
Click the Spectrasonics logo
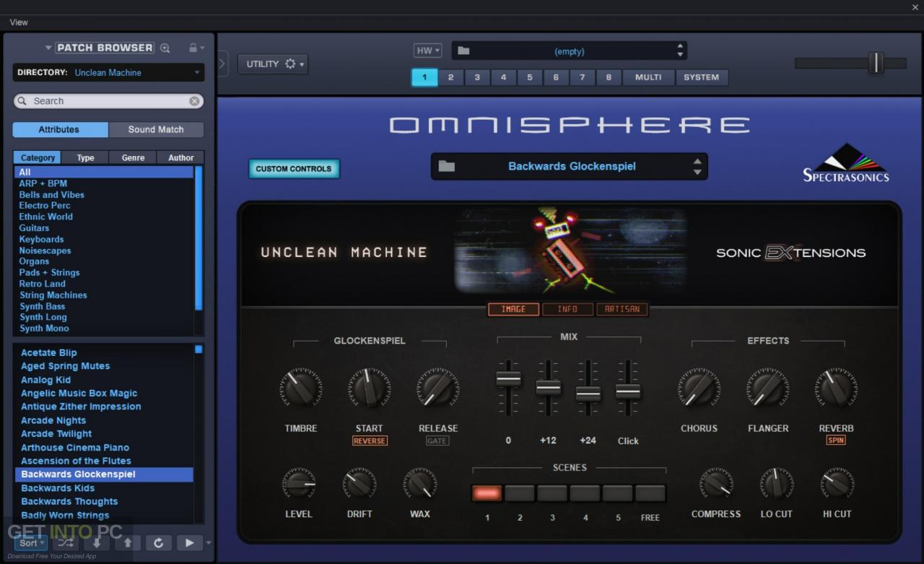[846, 162]
